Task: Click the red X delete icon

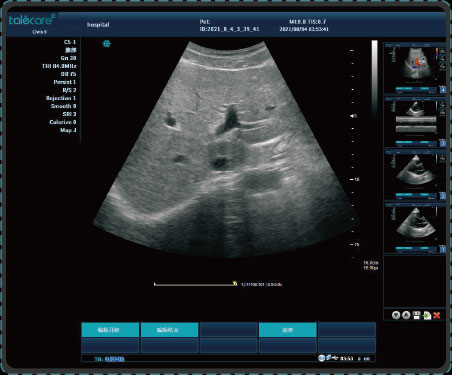Action: pyautogui.click(x=437, y=315)
